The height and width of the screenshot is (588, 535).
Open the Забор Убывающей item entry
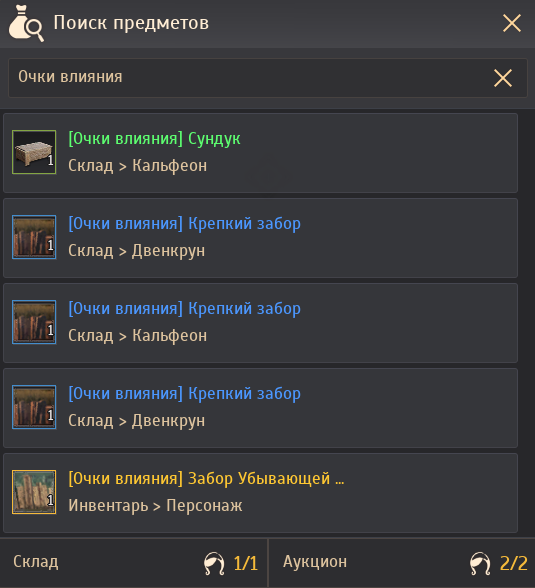click(x=260, y=493)
